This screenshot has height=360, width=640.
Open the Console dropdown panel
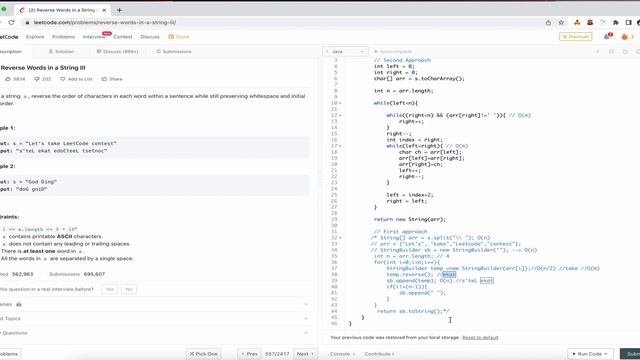(342, 354)
